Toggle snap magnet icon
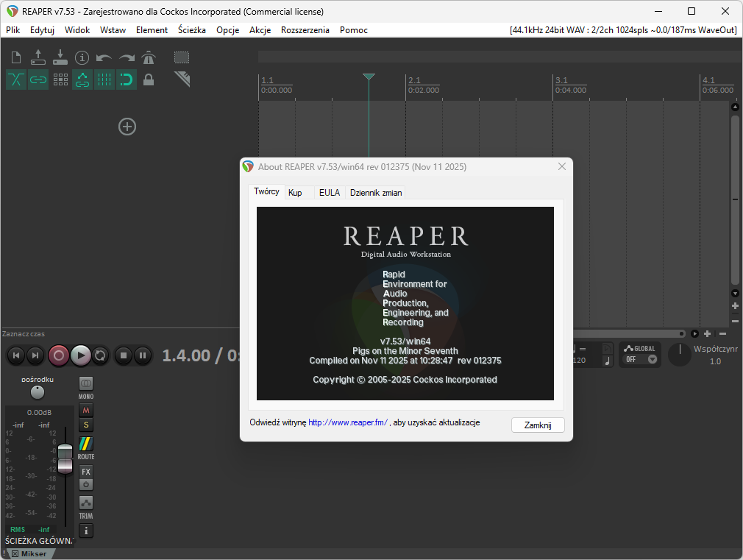 pyautogui.click(x=126, y=79)
